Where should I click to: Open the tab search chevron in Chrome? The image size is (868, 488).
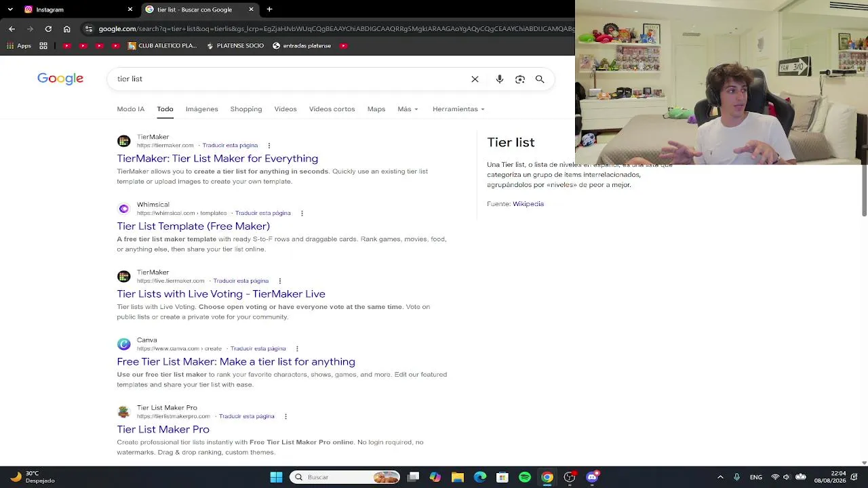click(x=12, y=9)
